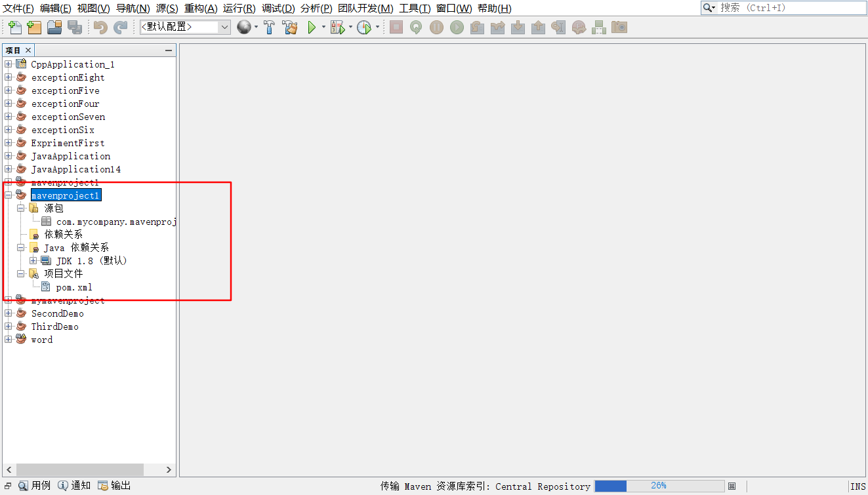Click the Step Out up-arrow icon
This screenshot has height=495, width=868.
pos(538,28)
